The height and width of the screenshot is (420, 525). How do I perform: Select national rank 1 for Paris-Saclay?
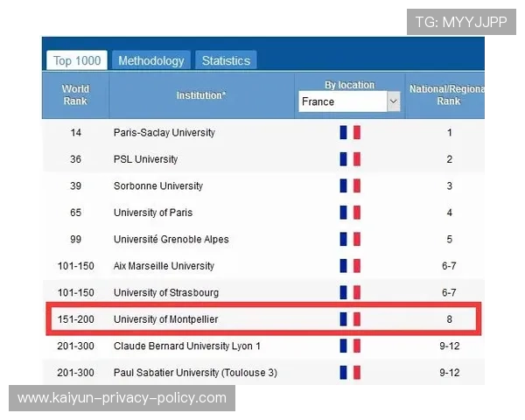click(450, 133)
